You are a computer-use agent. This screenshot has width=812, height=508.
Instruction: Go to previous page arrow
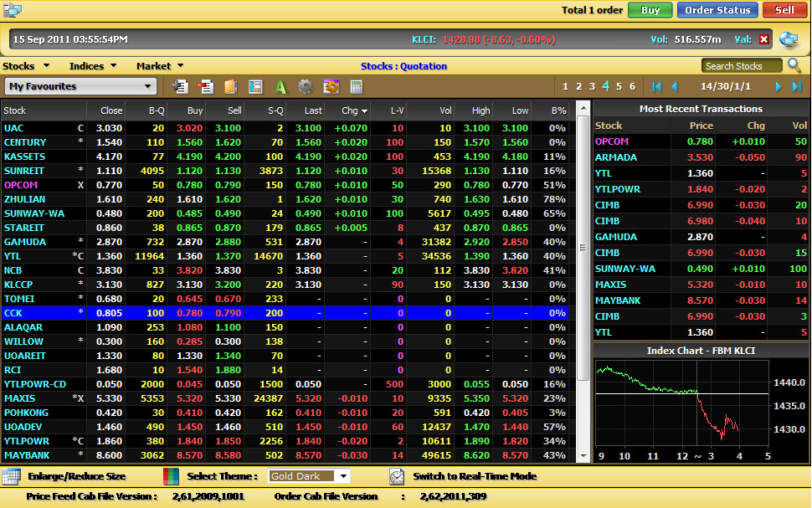tap(674, 86)
